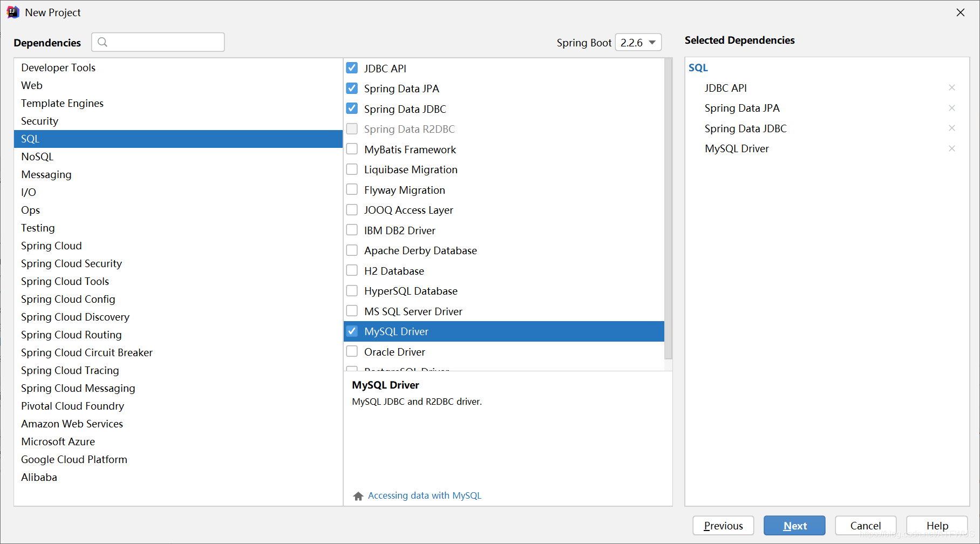This screenshot has height=544, width=980.
Task: Open the Spring Cloud Discovery category
Action: point(178,317)
